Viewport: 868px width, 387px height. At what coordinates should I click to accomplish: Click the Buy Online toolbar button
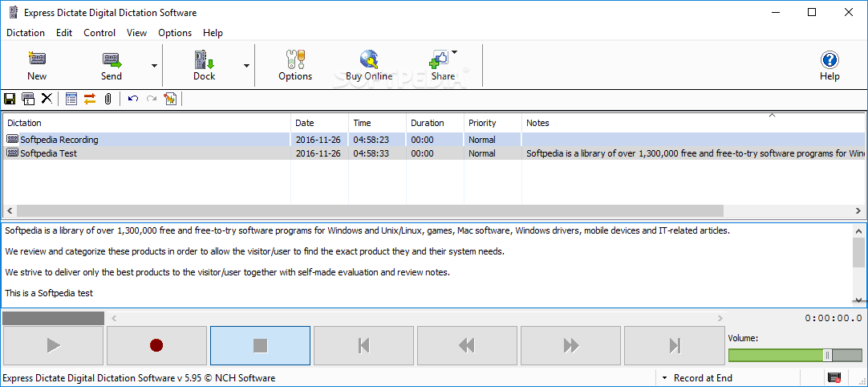(x=369, y=65)
